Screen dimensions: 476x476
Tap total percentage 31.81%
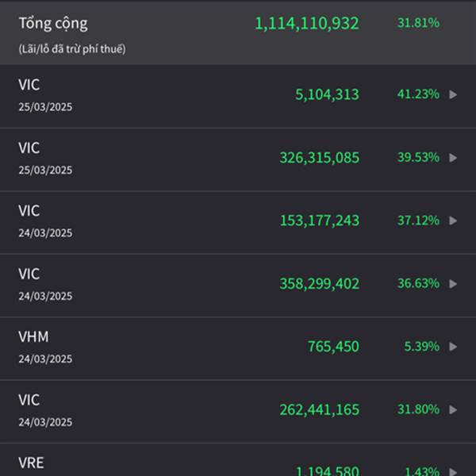[418, 23]
